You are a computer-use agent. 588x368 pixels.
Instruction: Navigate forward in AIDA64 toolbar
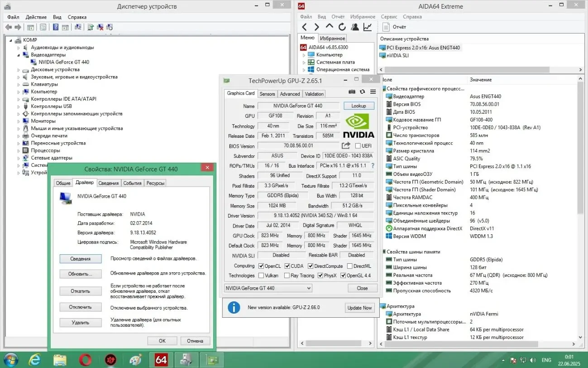pyautogui.click(x=317, y=27)
